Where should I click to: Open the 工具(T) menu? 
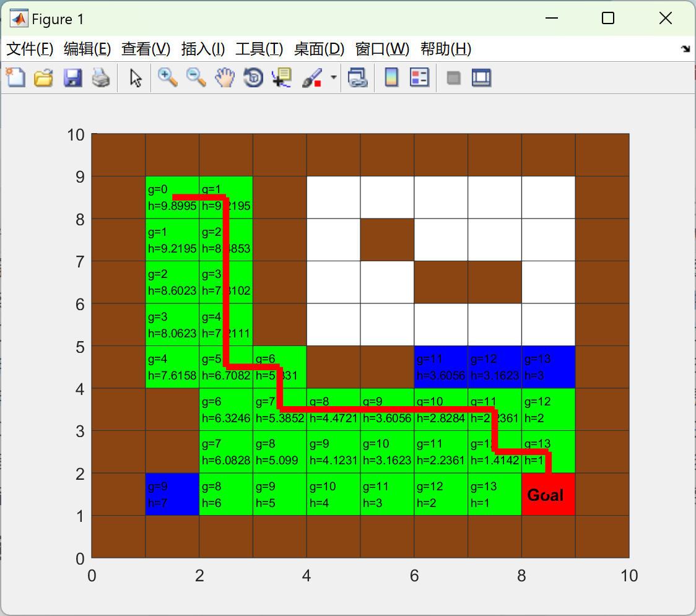pos(259,49)
